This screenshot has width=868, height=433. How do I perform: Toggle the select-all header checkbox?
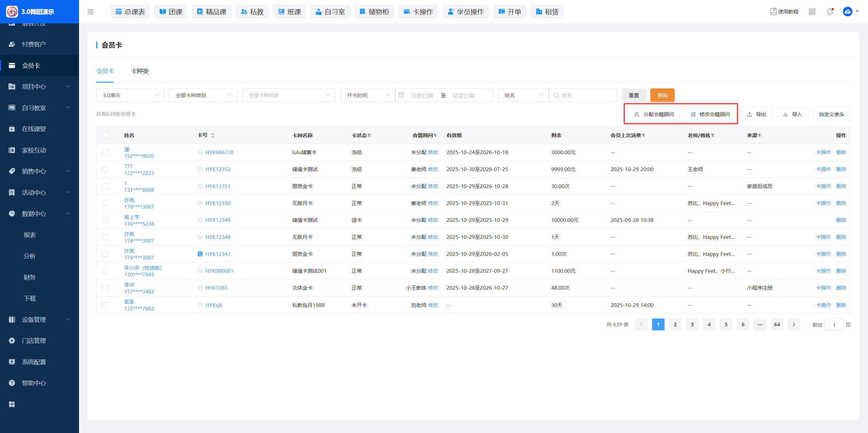105,136
